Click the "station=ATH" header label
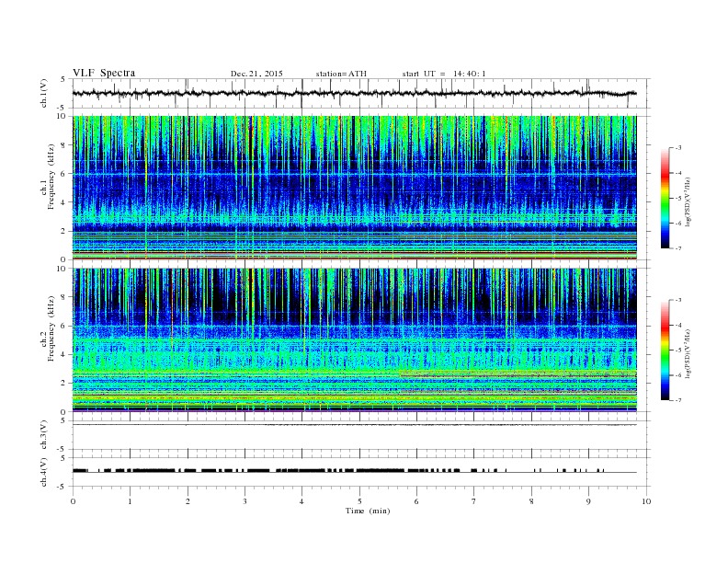 341,74
